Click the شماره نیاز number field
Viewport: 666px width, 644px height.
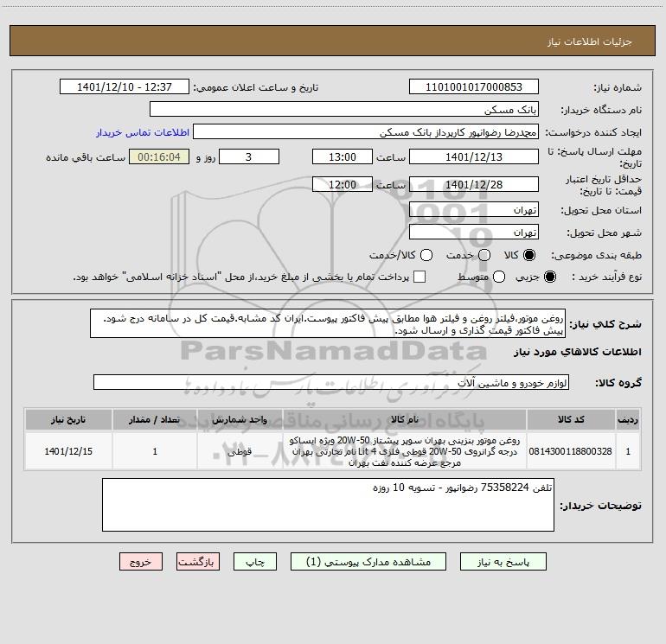click(473, 87)
